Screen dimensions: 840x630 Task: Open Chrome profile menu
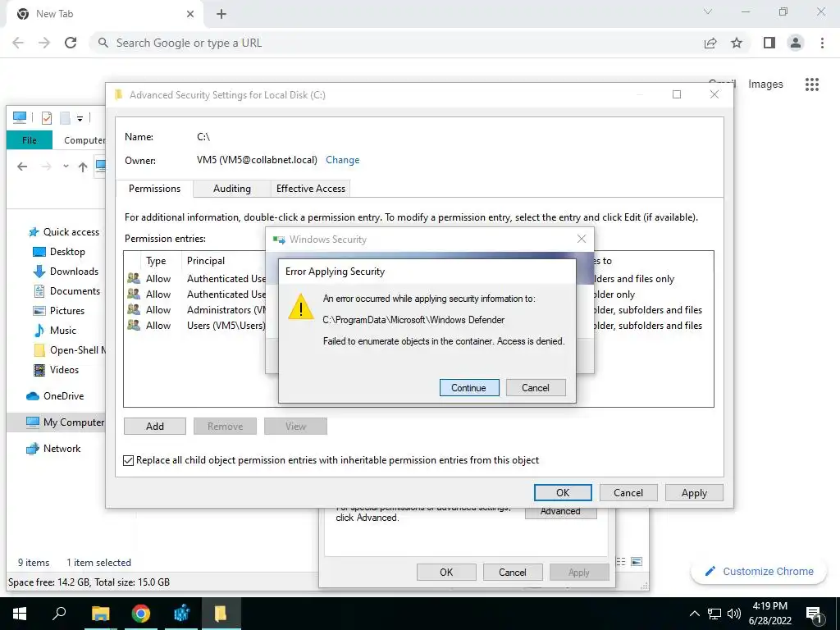(x=796, y=43)
